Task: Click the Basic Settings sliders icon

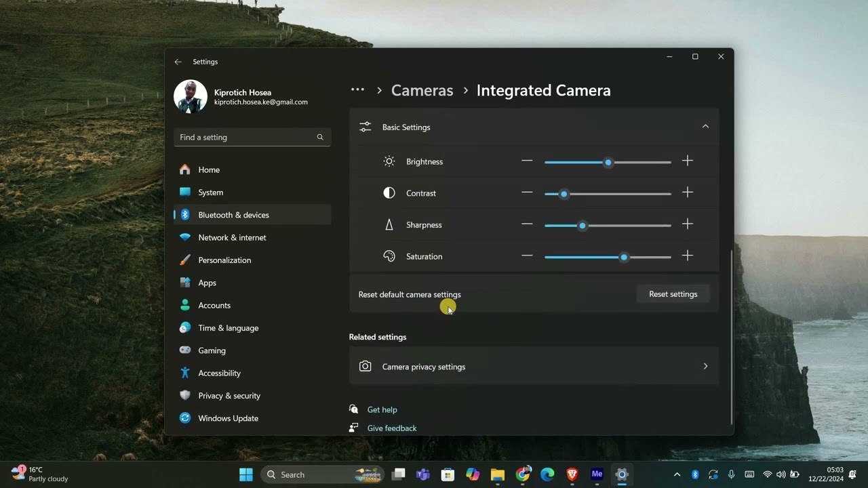Action: [x=365, y=127]
